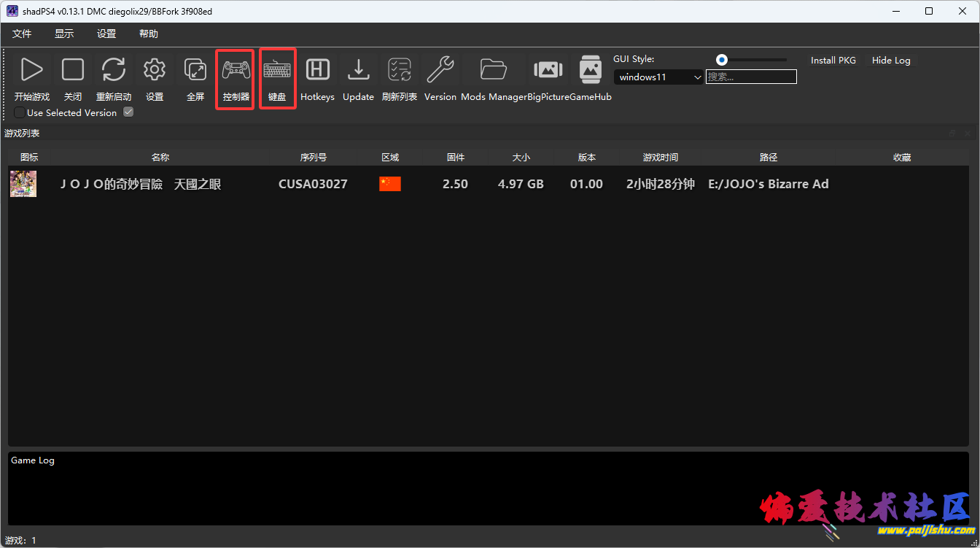Open the controller configuration icon
This screenshot has height=548, width=980.
coord(236,70)
